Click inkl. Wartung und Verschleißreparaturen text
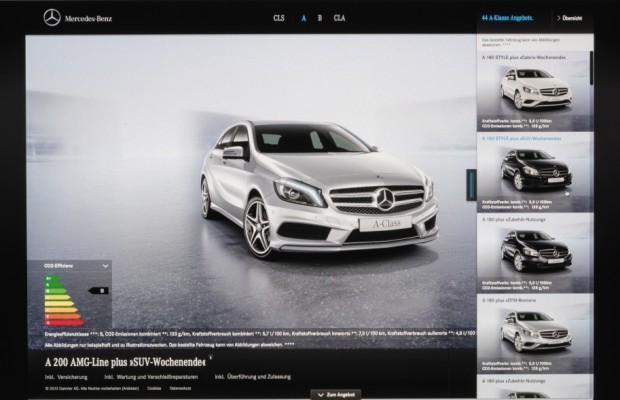The height and width of the screenshot is (400, 620). pos(151,377)
